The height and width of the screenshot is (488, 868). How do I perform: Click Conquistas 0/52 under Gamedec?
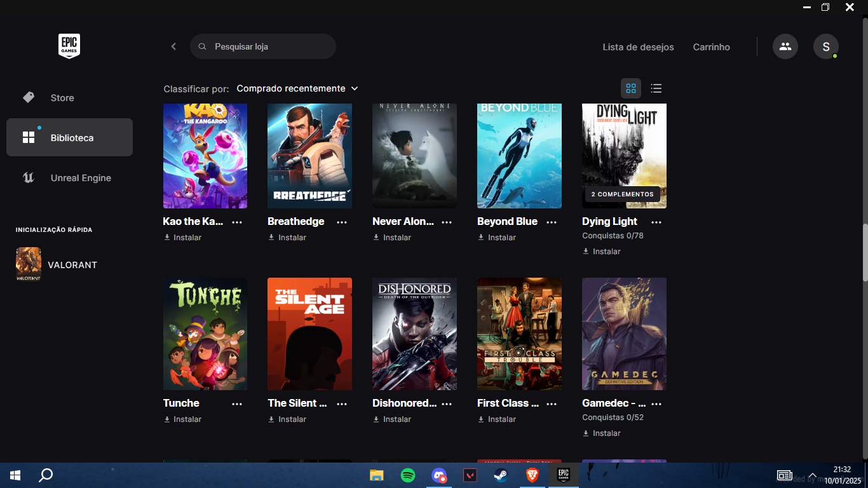pos(613,417)
